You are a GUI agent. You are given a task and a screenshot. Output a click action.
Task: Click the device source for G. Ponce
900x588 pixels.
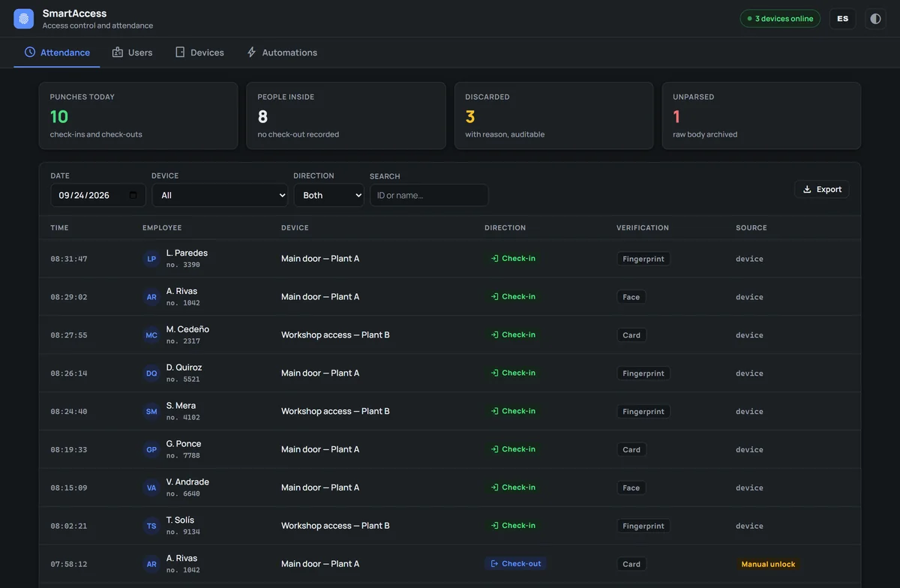tap(749, 450)
